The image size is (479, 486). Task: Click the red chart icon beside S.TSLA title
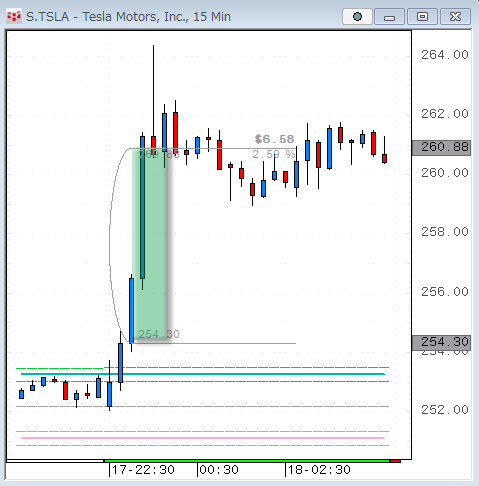[x=14, y=16]
